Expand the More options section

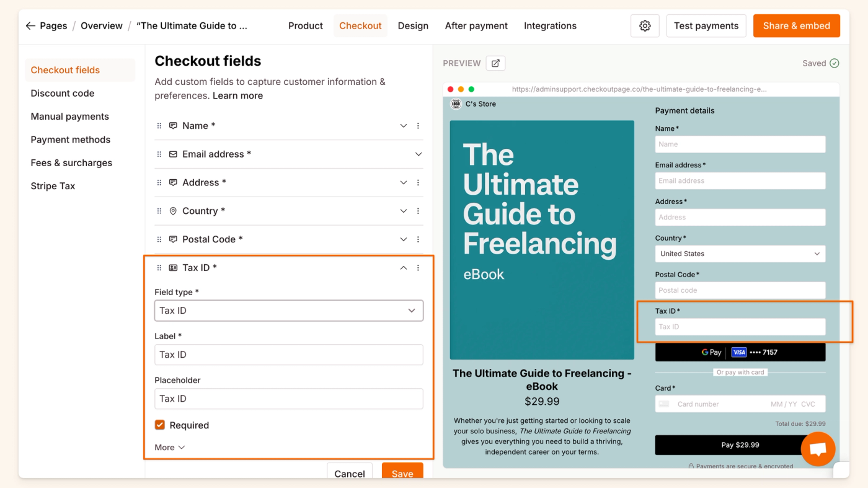coord(170,448)
